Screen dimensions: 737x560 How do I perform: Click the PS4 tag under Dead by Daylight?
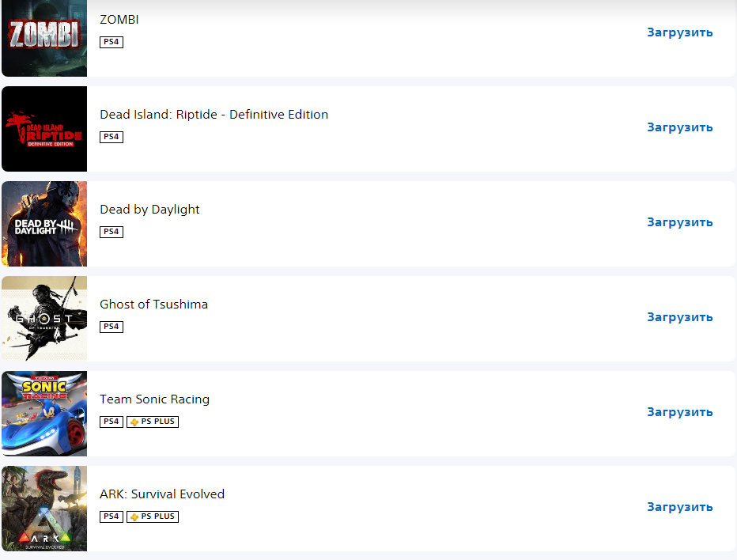(111, 232)
